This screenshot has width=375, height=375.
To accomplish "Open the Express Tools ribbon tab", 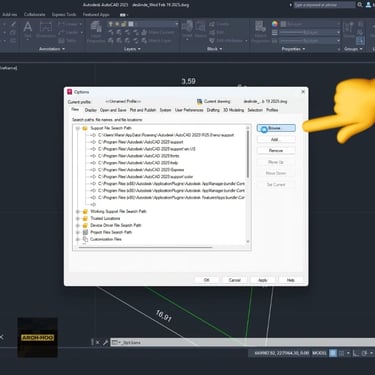I will point(64,15).
